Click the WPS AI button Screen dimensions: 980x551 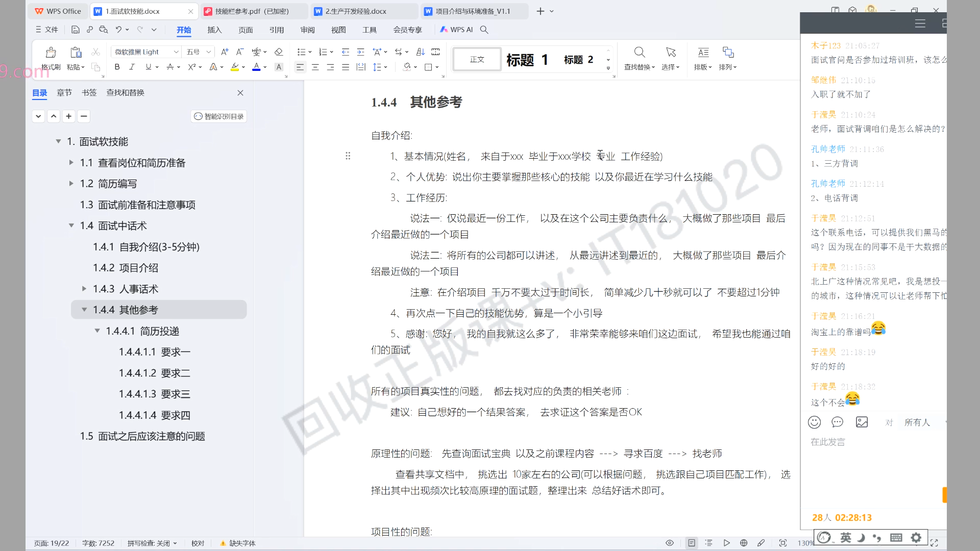click(457, 30)
